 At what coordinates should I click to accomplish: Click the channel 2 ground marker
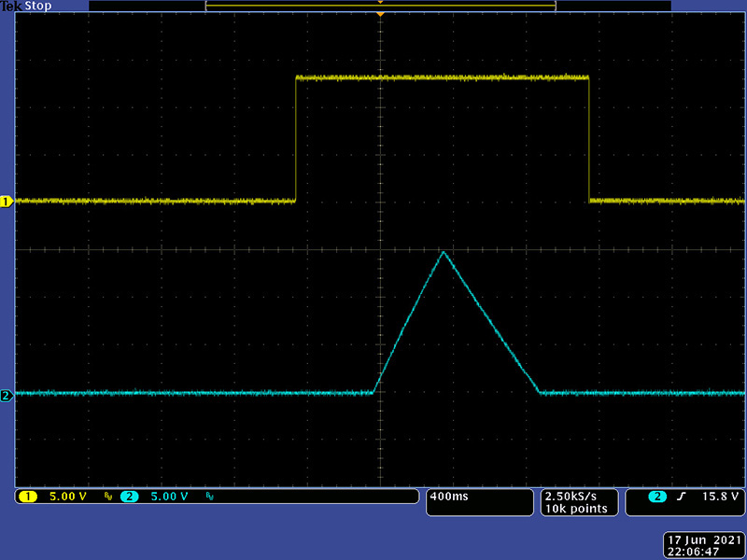click(6, 396)
